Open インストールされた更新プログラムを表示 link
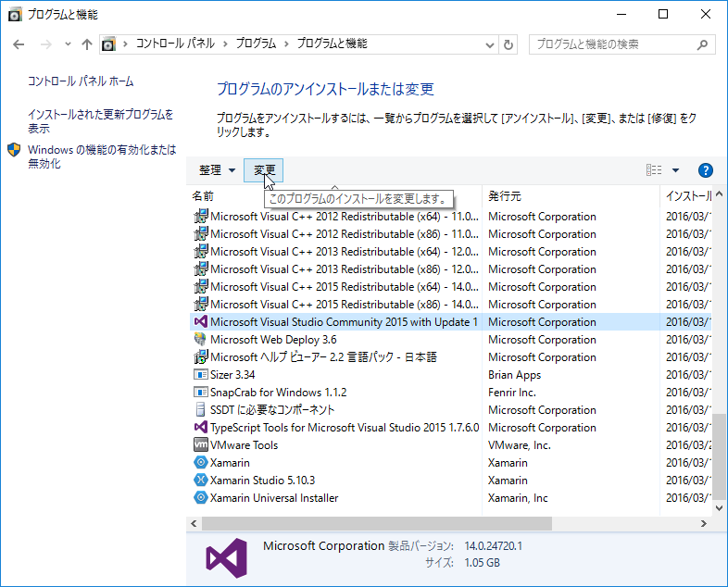Image resolution: width=728 pixels, height=587 pixels. pos(100,121)
